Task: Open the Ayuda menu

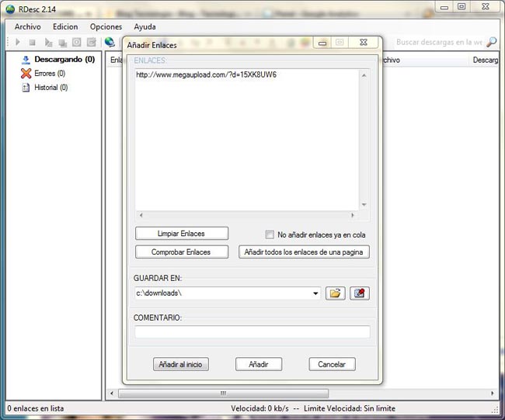Action: tap(145, 26)
